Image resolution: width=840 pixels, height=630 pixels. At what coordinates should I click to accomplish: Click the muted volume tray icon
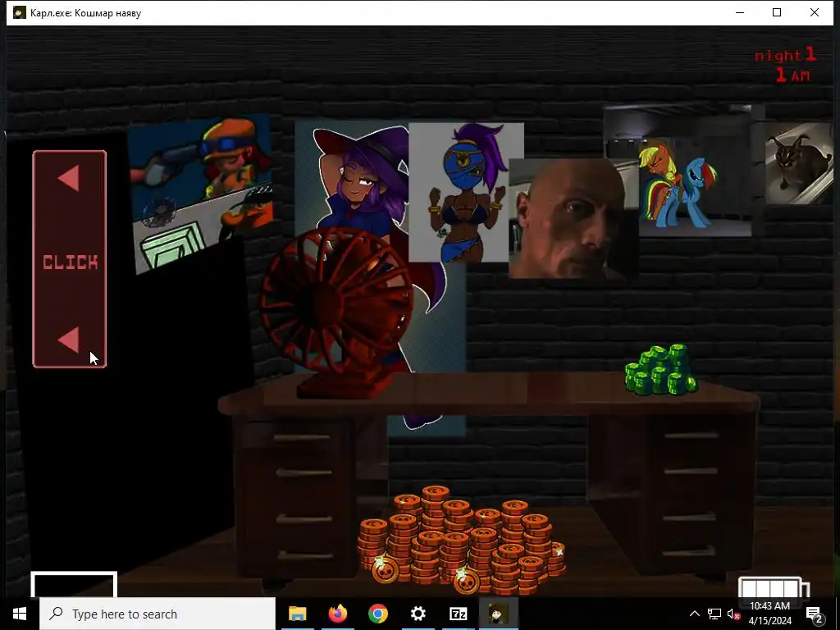tap(733, 614)
